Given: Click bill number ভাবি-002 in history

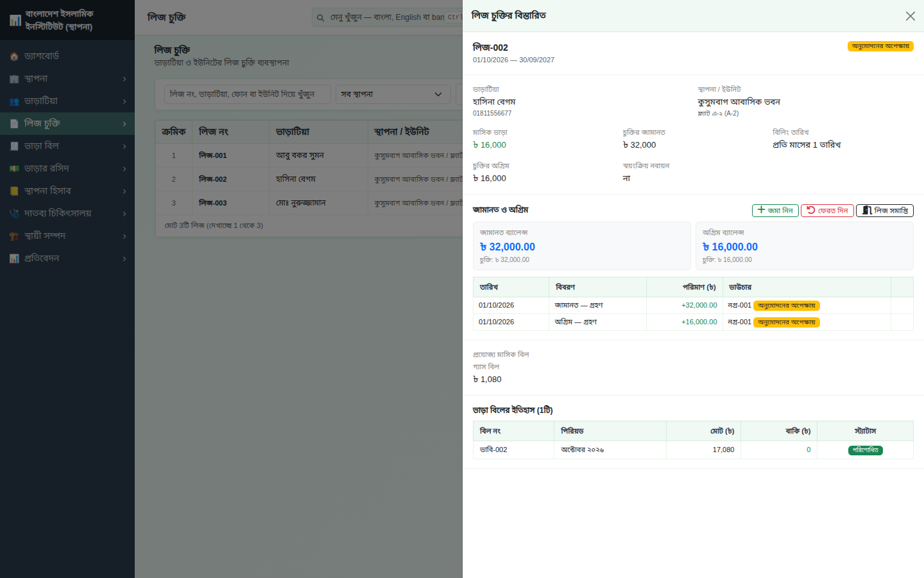Looking at the screenshot, I should 493,450.
